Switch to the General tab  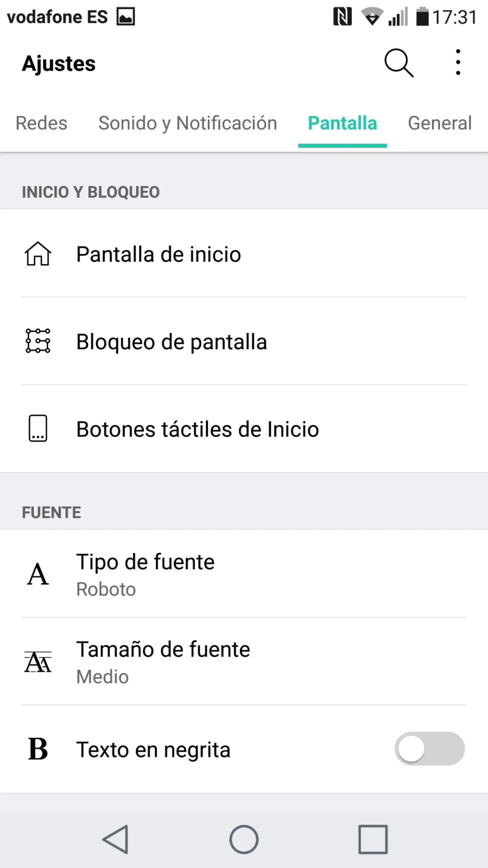click(440, 123)
